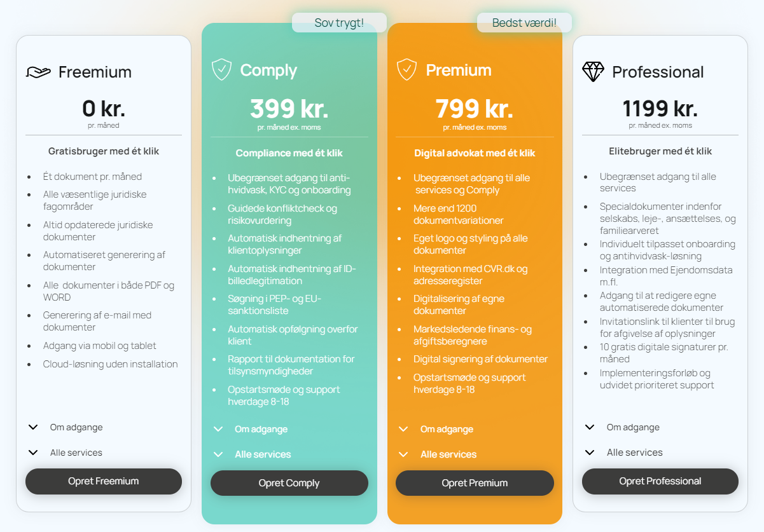Click the "Opret Freemium" button
Image resolution: width=764 pixels, height=532 pixels.
(x=103, y=481)
